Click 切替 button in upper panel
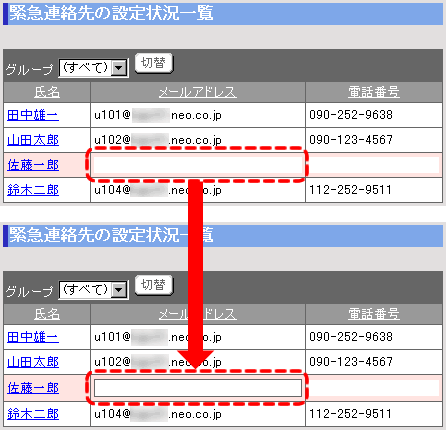 [154, 63]
